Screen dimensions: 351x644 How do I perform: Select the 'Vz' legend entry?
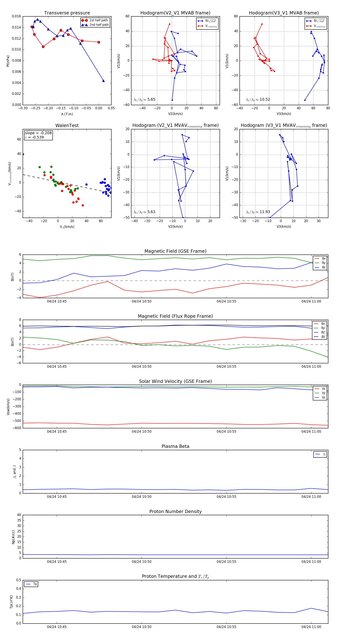[x=320, y=398]
